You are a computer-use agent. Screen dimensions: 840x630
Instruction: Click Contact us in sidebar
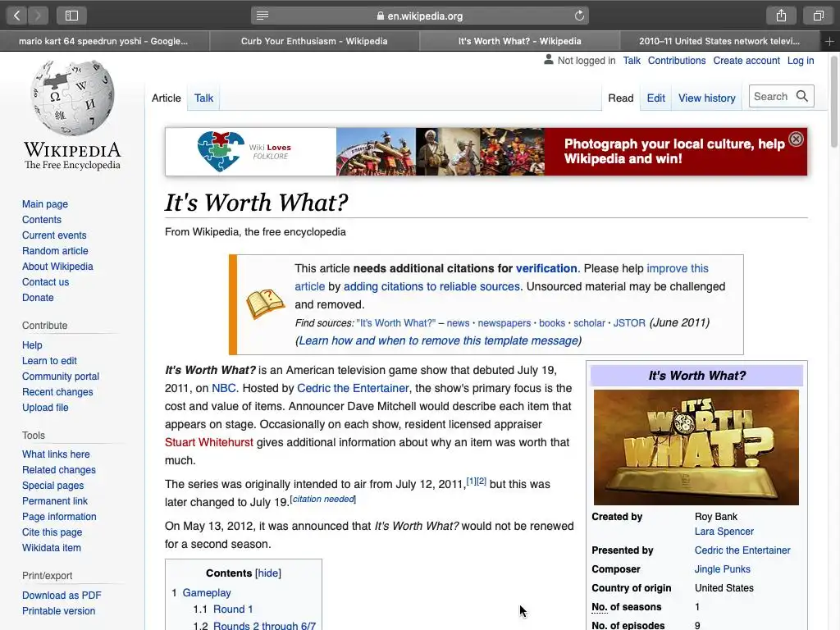(46, 282)
